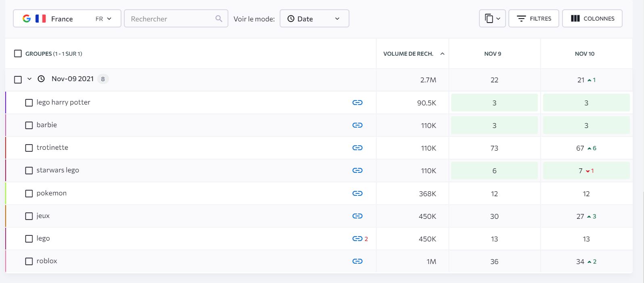Click keyword text lego harry potter
Image resolution: width=644 pixels, height=283 pixels.
tap(63, 102)
